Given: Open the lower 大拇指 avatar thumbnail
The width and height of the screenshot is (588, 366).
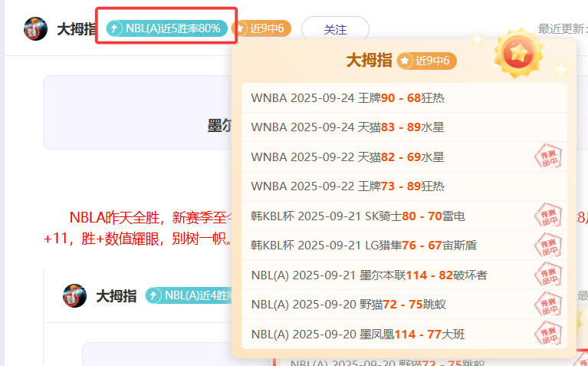Looking at the screenshot, I should click(74, 296).
